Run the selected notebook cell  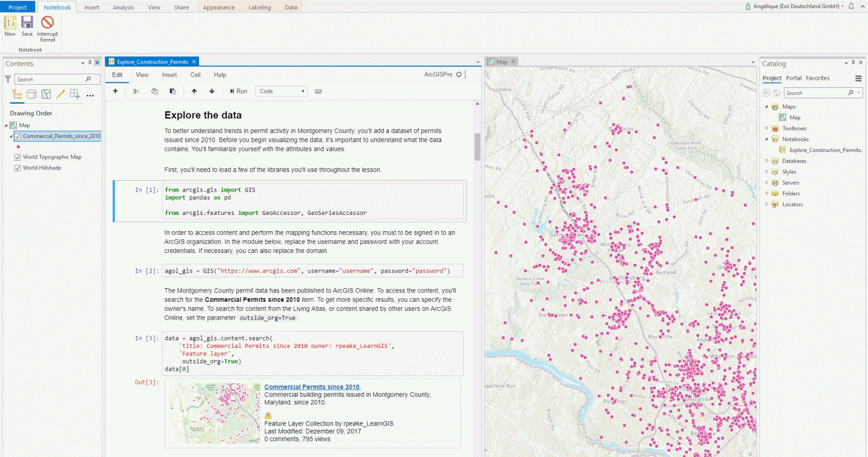239,91
